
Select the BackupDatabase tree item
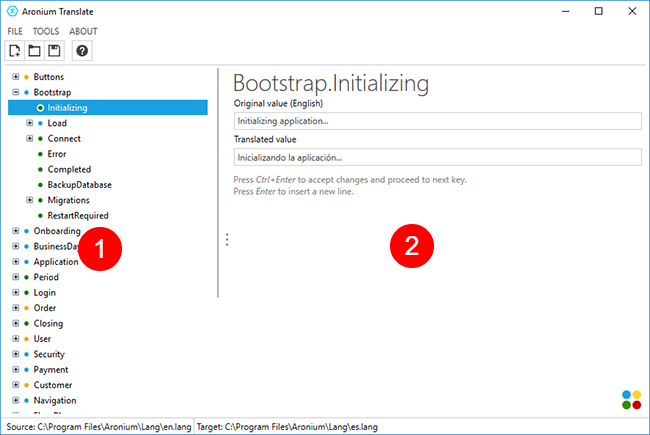(79, 185)
